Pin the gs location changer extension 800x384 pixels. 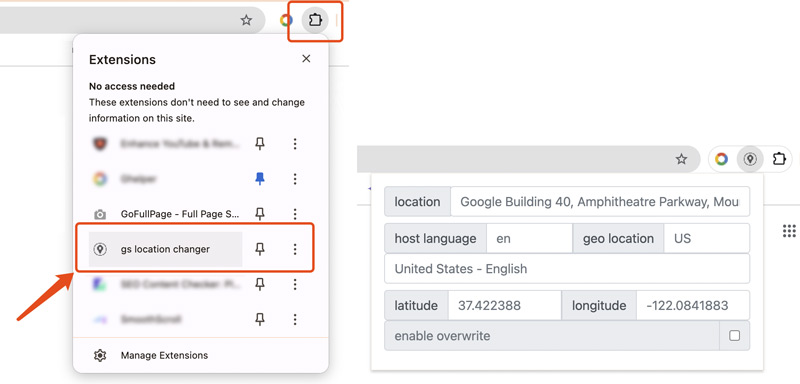(260, 249)
